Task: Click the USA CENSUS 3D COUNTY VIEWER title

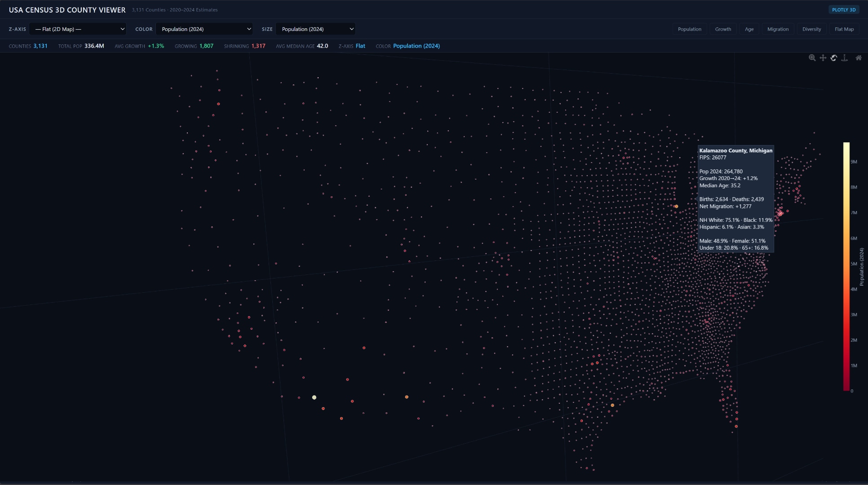Action: pyautogui.click(x=67, y=9)
